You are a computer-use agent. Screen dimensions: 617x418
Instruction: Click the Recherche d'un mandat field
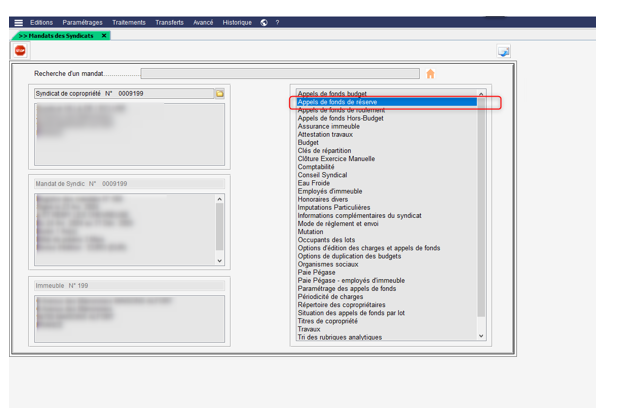click(280, 73)
